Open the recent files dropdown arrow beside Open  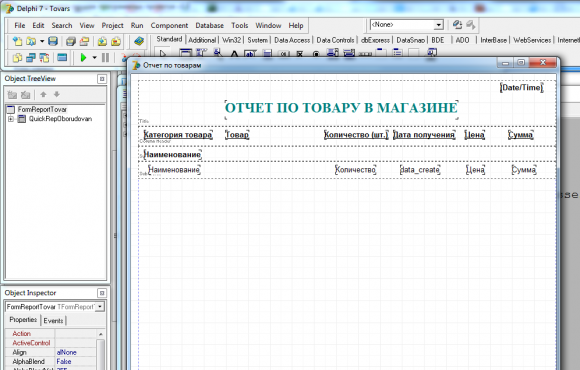point(41,41)
